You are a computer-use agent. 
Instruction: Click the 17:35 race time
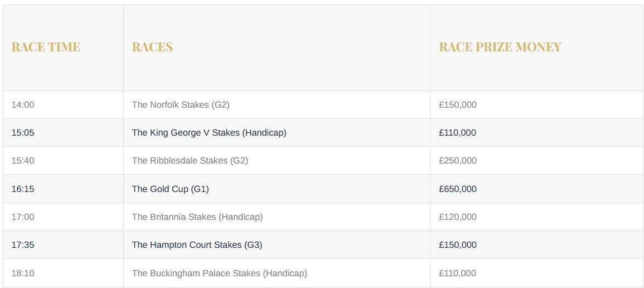23,245
